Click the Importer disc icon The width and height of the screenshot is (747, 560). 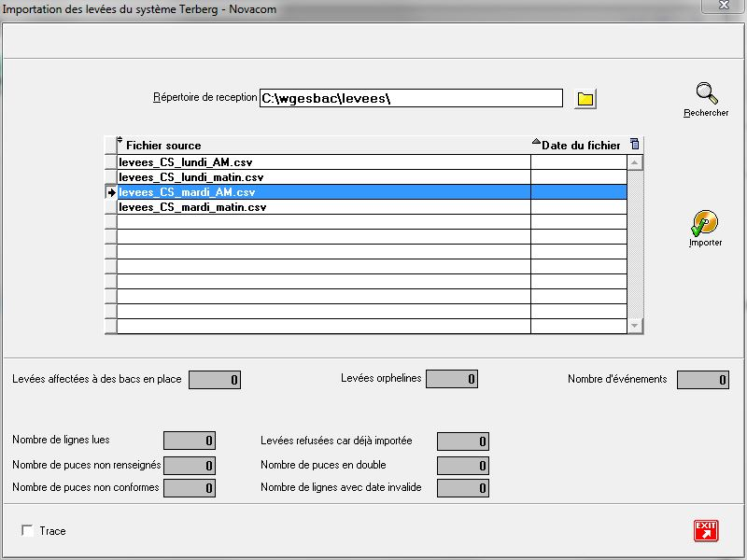(x=705, y=223)
